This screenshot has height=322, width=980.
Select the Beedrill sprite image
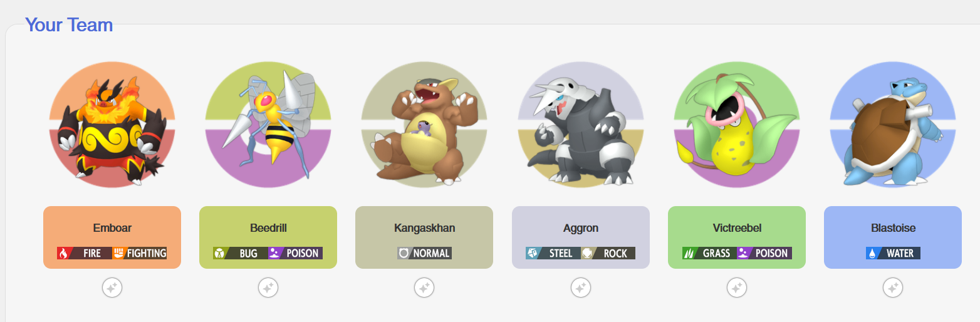point(268,125)
